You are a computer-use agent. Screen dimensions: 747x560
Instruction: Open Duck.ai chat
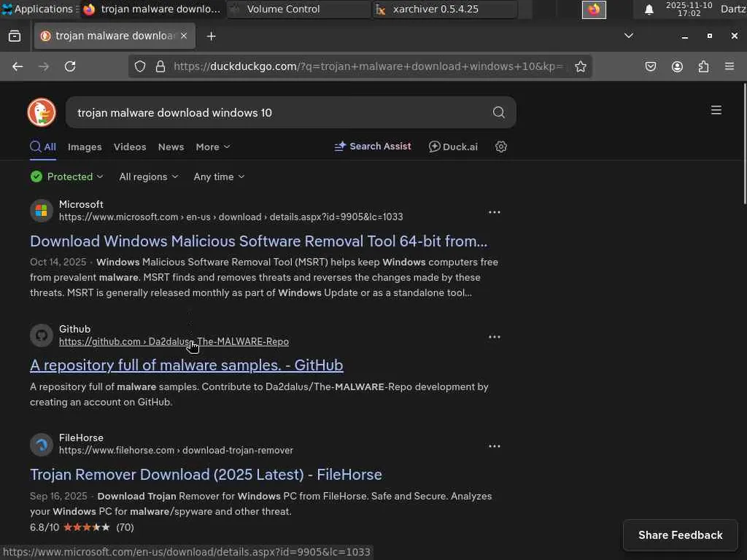pyautogui.click(x=453, y=147)
